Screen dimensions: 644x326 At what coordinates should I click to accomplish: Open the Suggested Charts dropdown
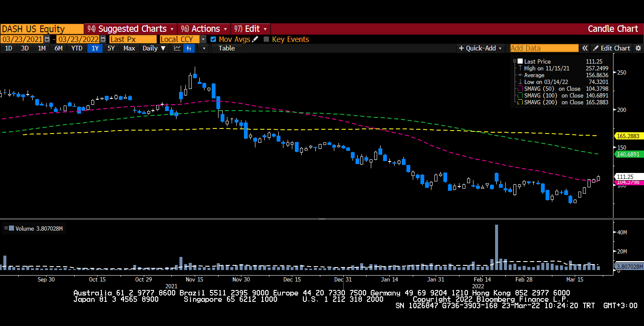(130, 29)
